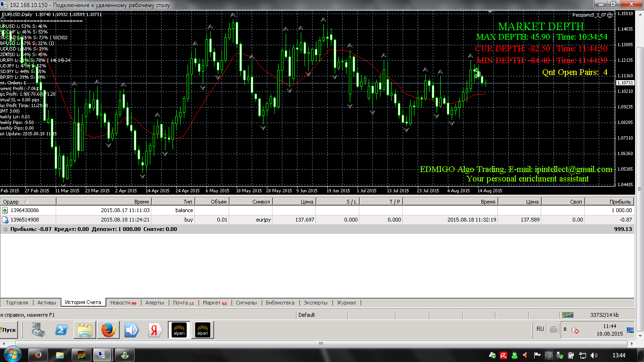644x362 pixels.
Task: Click the RU language indicator
Action: point(540,329)
